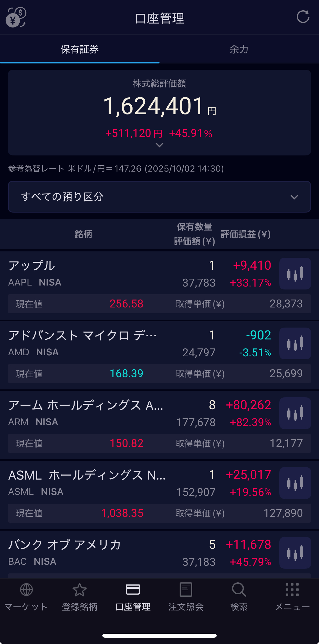This screenshot has height=644, width=319.
Task: Open the すべての預り区分 dropdown
Action: tap(159, 197)
